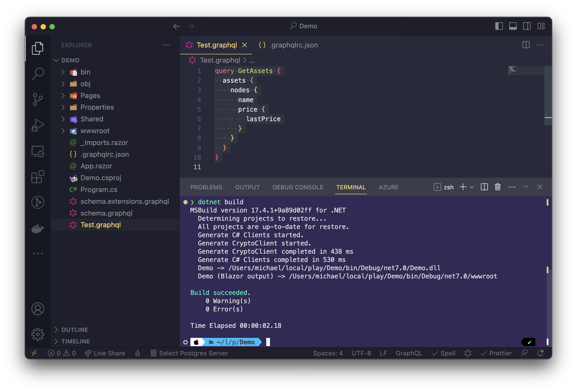577x392 pixels.
Task: Open the Source Control view
Action: 38,100
